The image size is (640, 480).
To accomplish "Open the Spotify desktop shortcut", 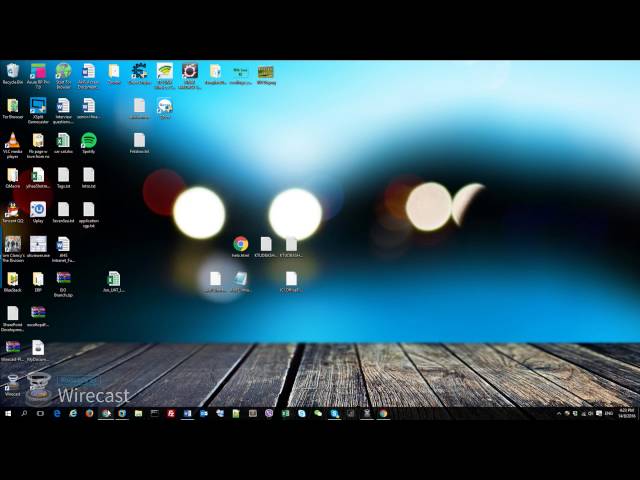I will 88,141.
